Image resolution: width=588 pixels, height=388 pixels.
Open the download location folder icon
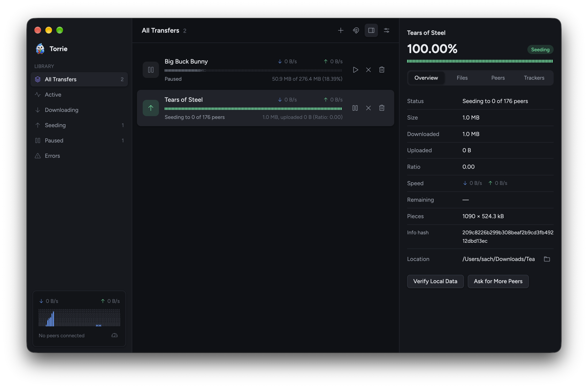pos(547,259)
